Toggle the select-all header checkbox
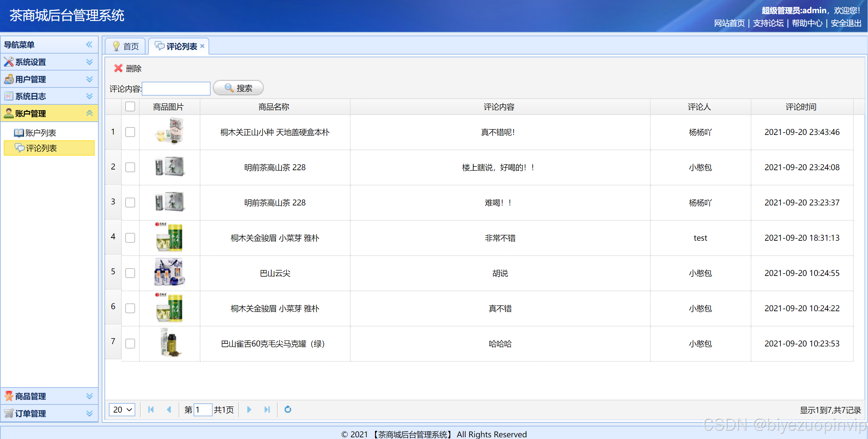The image size is (868, 439). 130,107
